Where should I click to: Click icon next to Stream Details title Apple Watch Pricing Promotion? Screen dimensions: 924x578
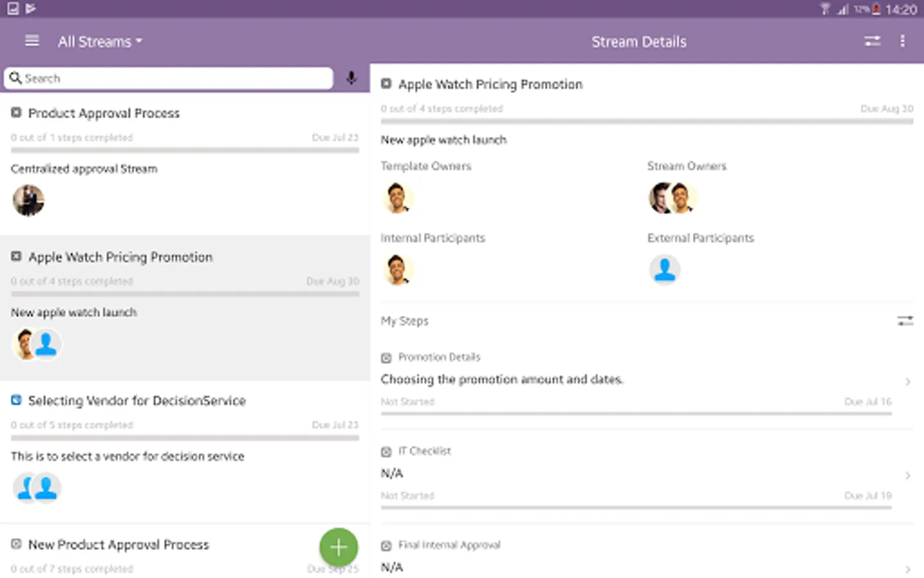tap(386, 84)
